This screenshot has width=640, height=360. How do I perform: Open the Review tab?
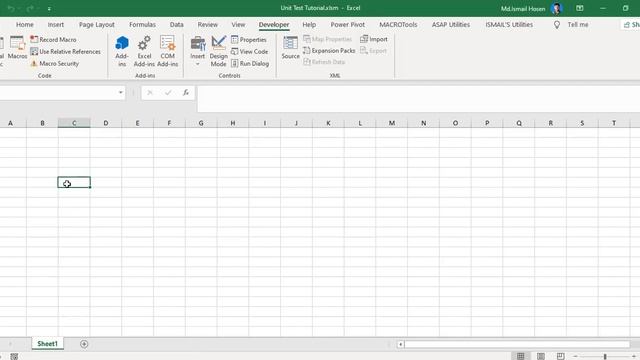[207, 24]
